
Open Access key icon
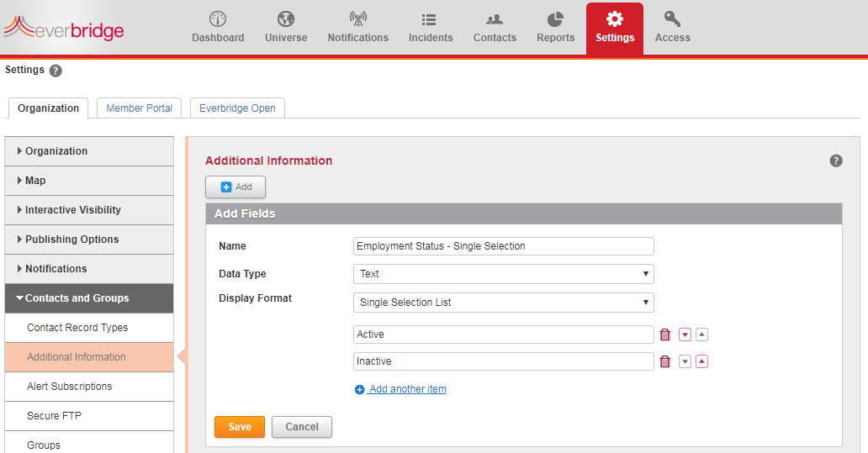pos(672,19)
